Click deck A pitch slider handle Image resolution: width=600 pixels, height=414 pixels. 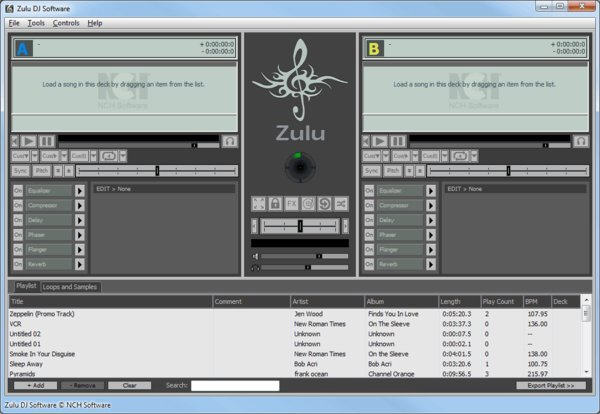click(157, 171)
